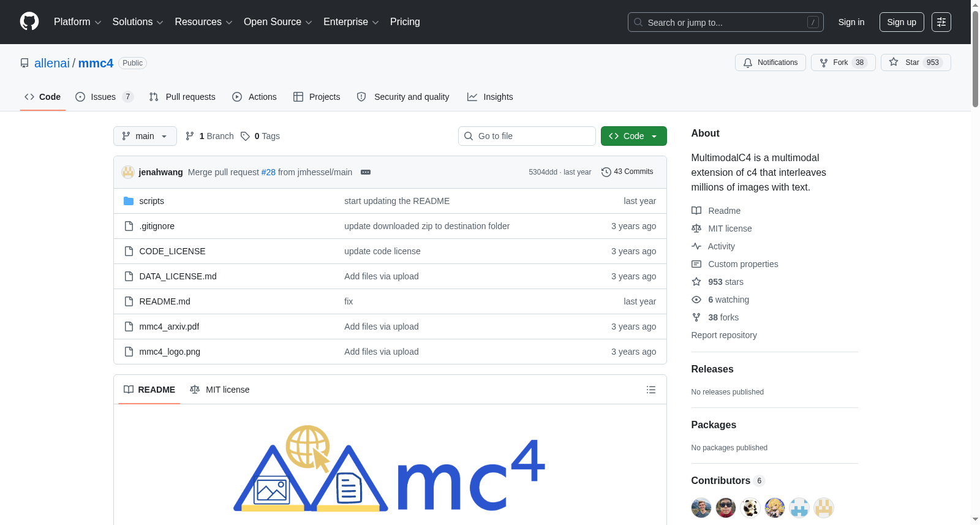Image resolution: width=980 pixels, height=525 pixels.
Task: Expand the Enterprise menu
Action: (351, 22)
